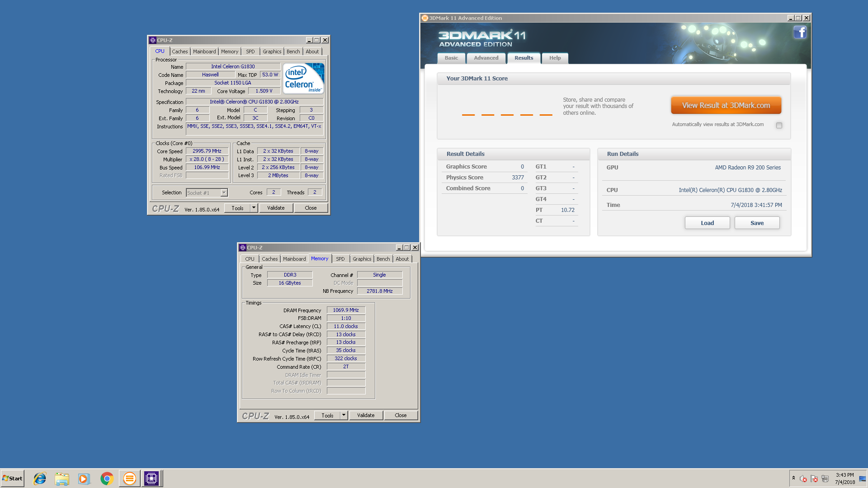Switch to 3DMark orange taskbar icon
This screenshot has height=488, width=868.
pyautogui.click(x=129, y=479)
